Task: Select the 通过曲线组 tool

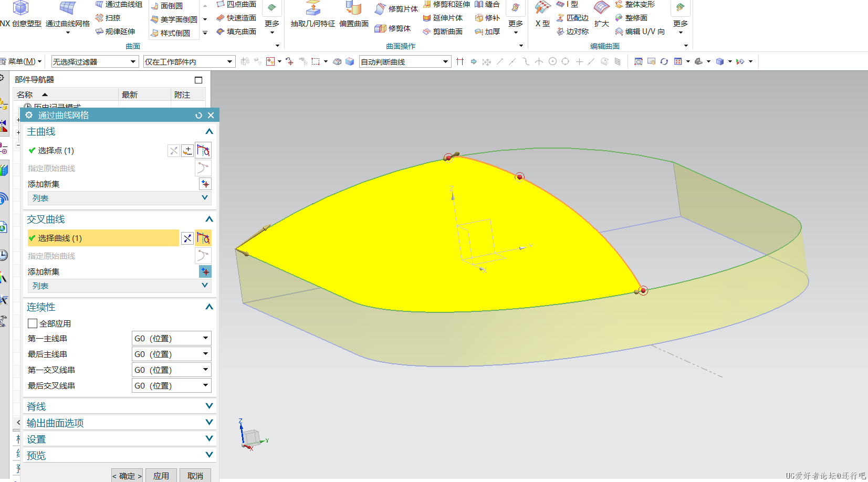Action: pyautogui.click(x=119, y=4)
